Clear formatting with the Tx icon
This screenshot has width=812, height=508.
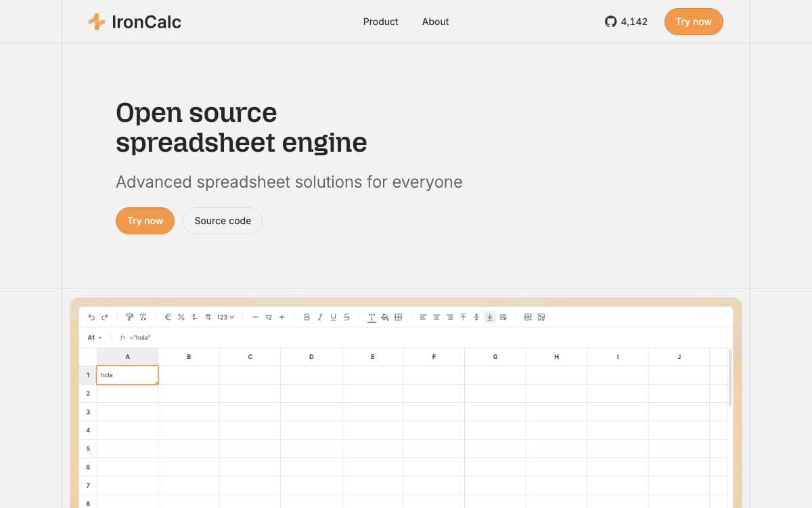tap(143, 317)
